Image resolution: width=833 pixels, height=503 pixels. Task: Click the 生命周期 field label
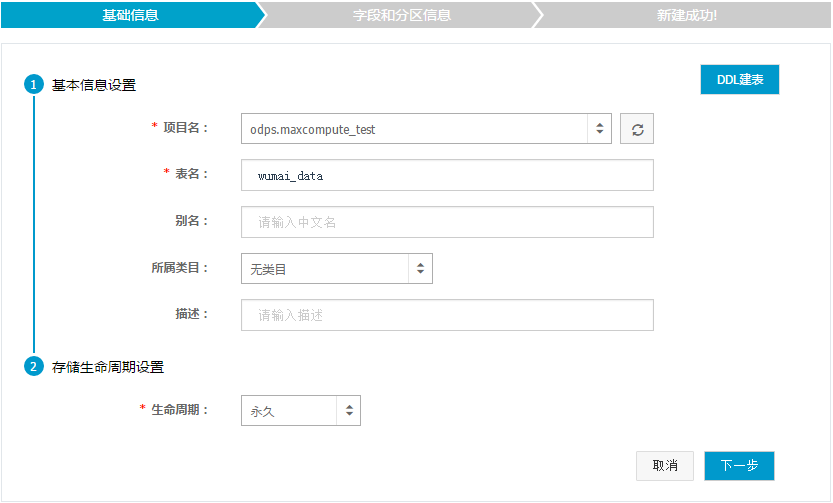tap(179, 410)
